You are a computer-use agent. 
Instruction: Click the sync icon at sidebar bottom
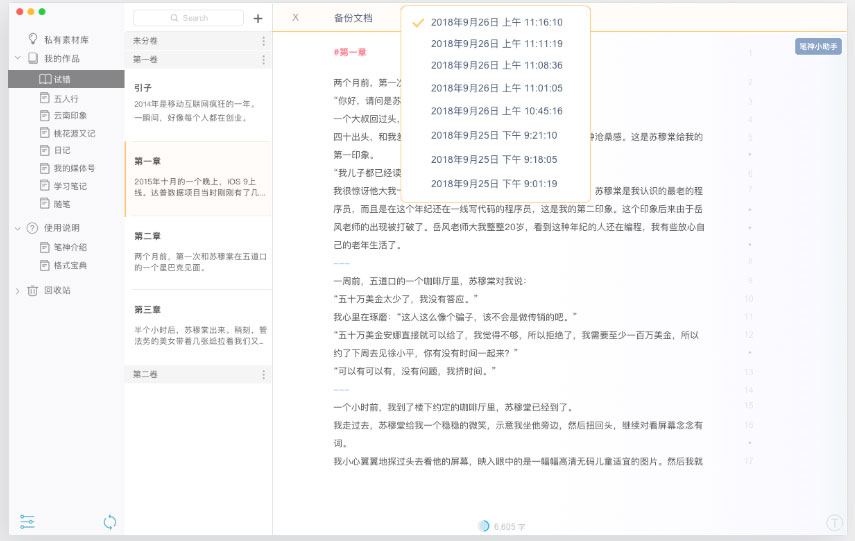point(110,522)
